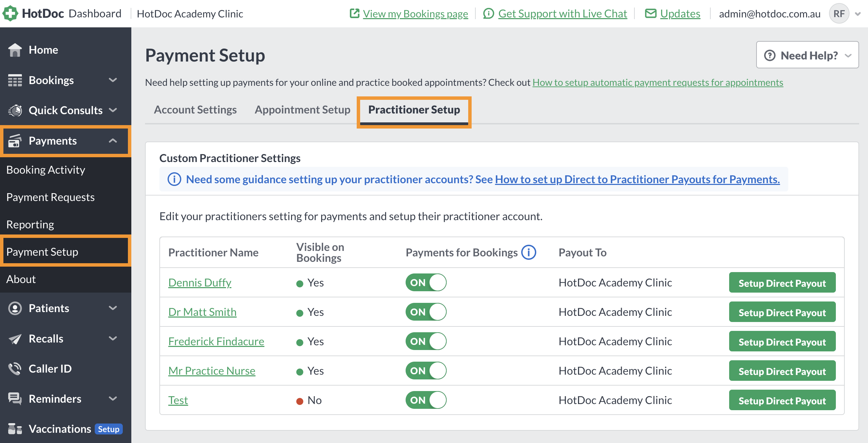
Task: Click the Bookings calendar grid icon
Action: 15,80
